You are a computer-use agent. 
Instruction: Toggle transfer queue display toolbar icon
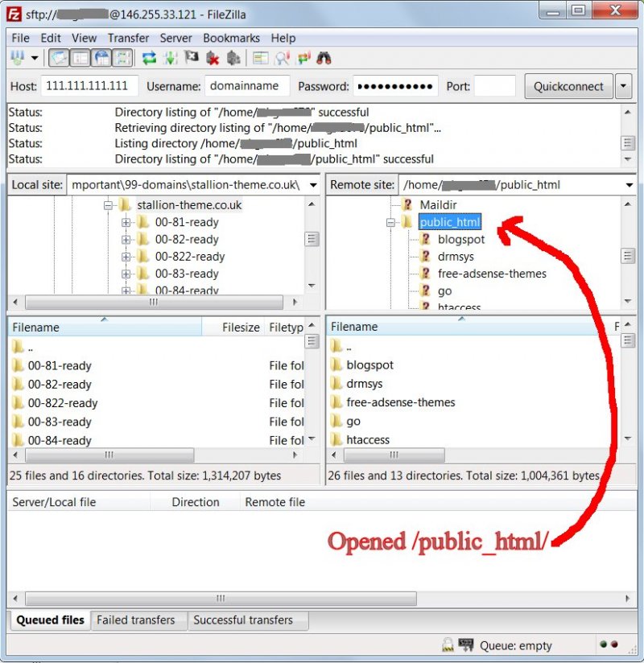(122, 58)
